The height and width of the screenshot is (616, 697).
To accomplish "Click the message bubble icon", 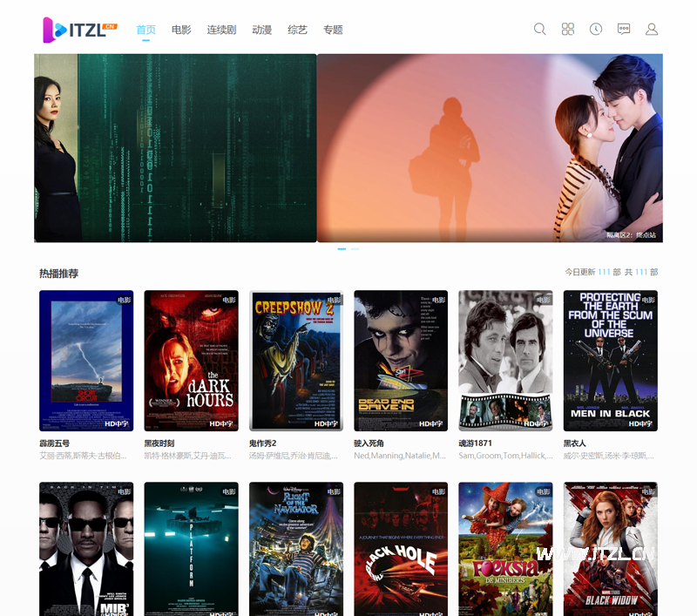I will (x=624, y=29).
